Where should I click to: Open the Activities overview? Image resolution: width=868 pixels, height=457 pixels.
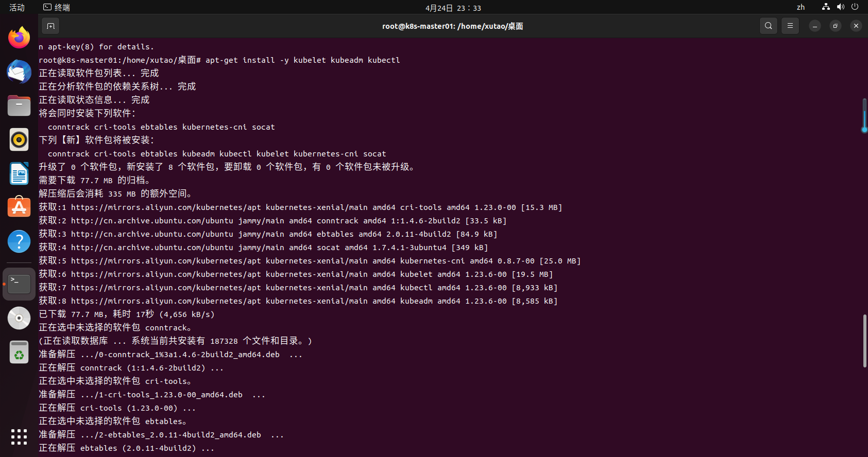17,7
